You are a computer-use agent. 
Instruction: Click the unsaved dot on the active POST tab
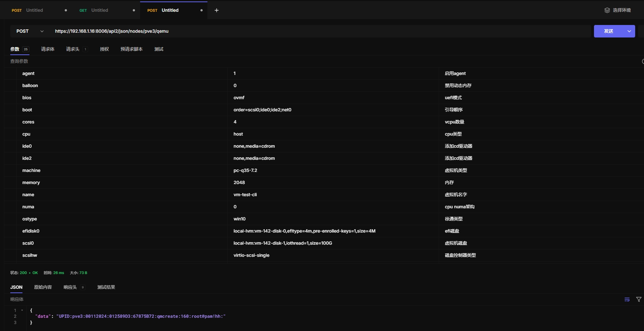point(202,10)
